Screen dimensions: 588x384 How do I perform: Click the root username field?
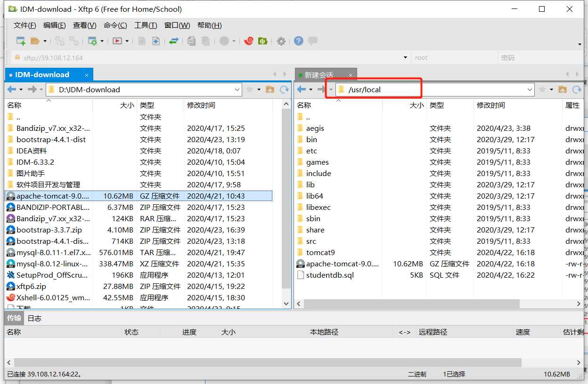tap(454, 58)
